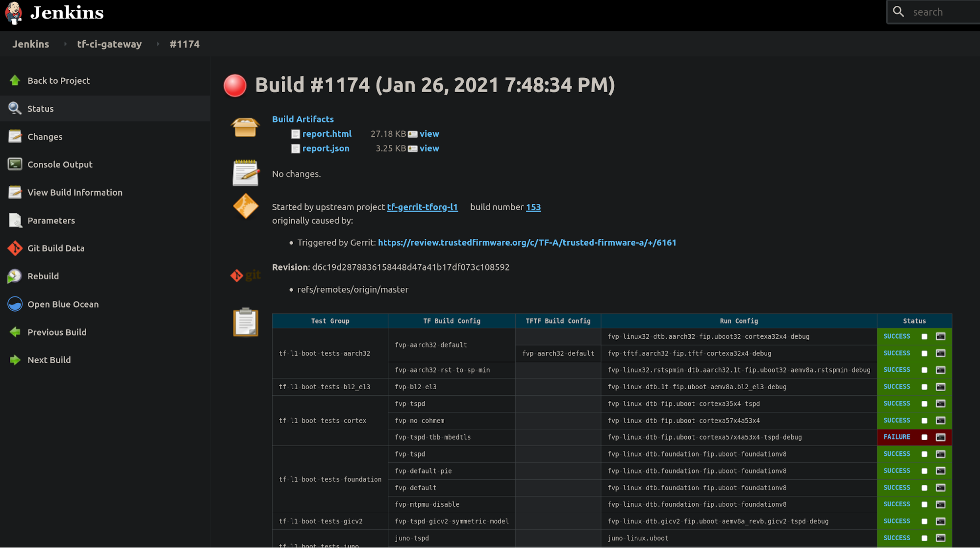Click the Open Blue Ocean icon
The width and height of the screenshot is (980, 548).
(x=15, y=304)
